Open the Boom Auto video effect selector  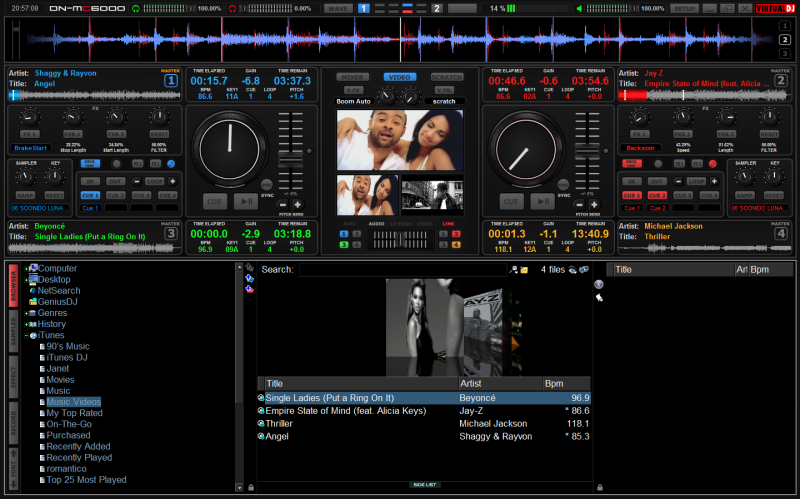coord(353,102)
